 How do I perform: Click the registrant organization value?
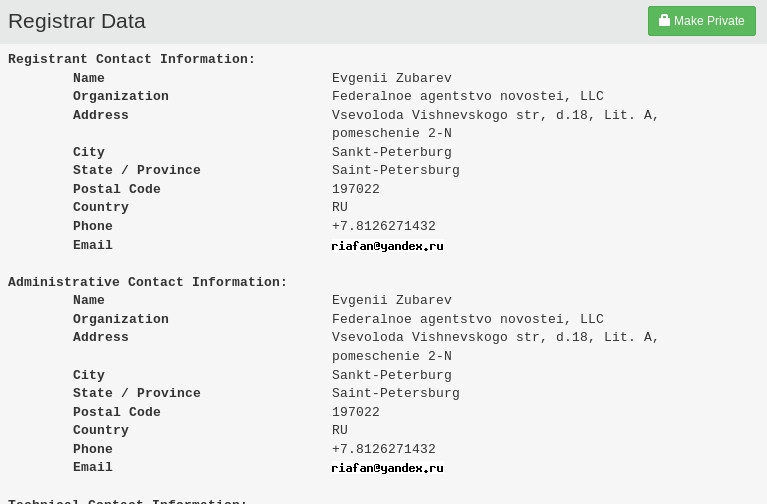click(x=467, y=97)
